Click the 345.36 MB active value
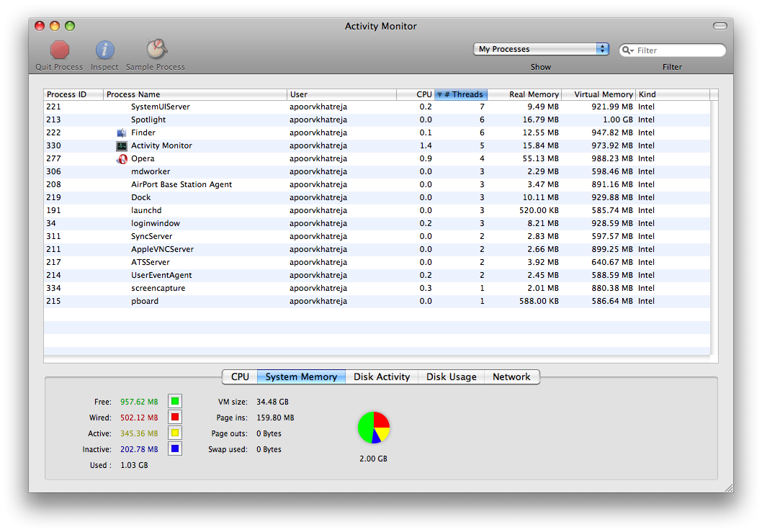762x532 pixels. pos(139,433)
